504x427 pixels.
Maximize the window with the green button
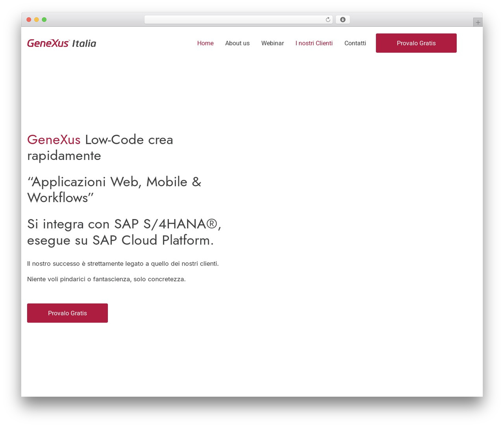click(44, 20)
